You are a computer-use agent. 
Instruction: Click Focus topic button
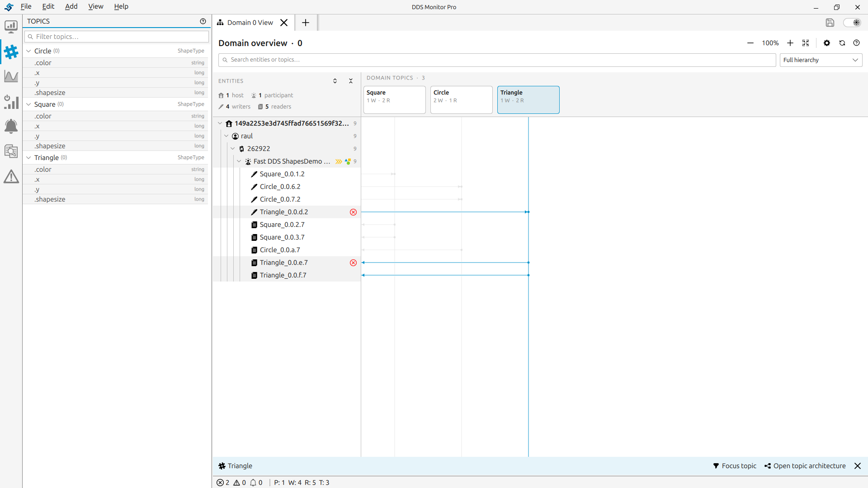pos(735,466)
